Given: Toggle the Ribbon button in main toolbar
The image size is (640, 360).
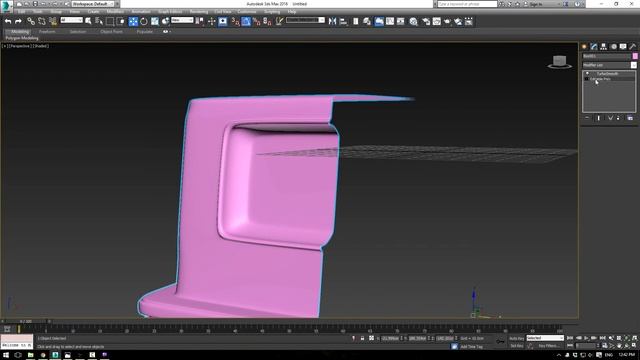Looking at the screenshot, I should click(x=379, y=21).
